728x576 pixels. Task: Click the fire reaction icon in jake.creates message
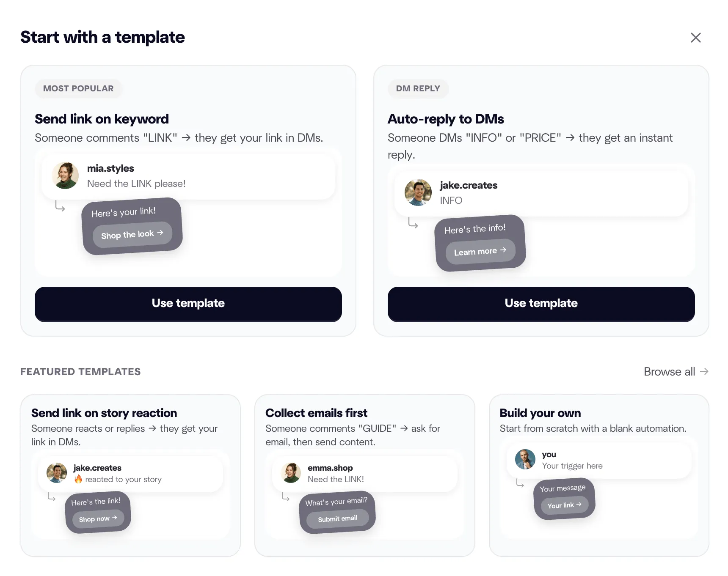coord(78,480)
